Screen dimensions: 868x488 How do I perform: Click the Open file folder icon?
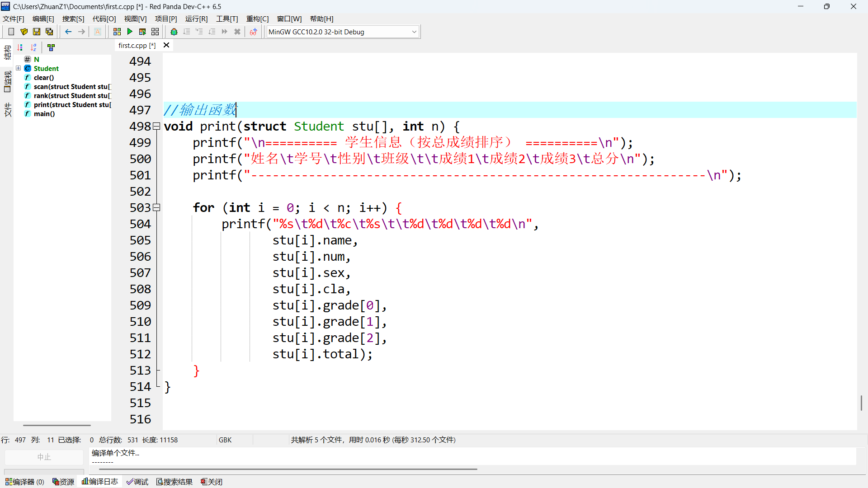24,32
